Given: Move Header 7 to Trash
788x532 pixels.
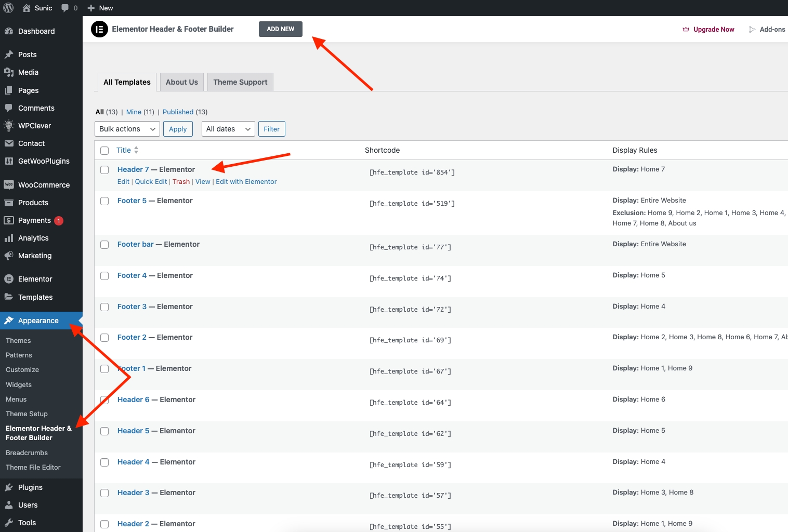Looking at the screenshot, I should (181, 182).
